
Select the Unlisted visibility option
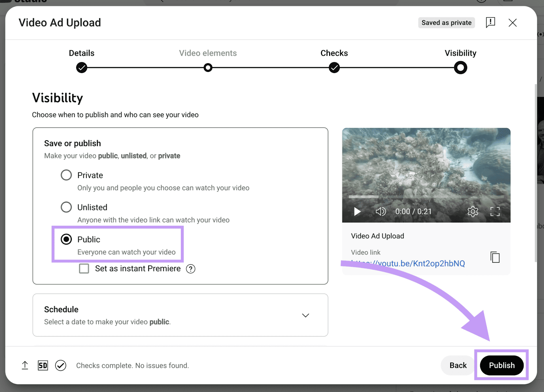(66, 207)
